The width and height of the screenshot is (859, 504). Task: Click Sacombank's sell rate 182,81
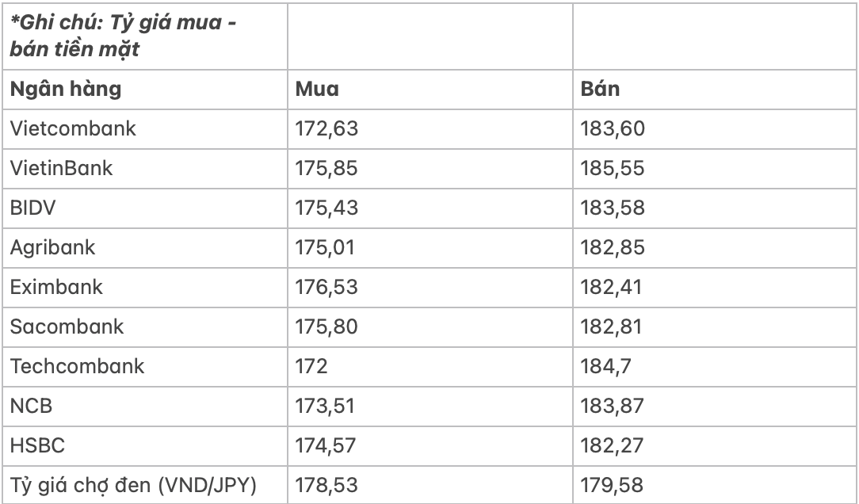(613, 326)
